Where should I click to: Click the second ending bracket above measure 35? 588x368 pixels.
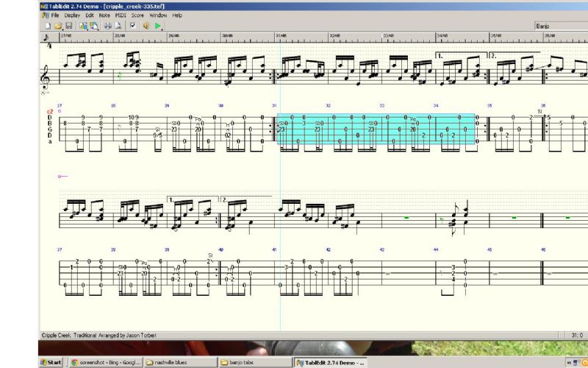point(515,54)
